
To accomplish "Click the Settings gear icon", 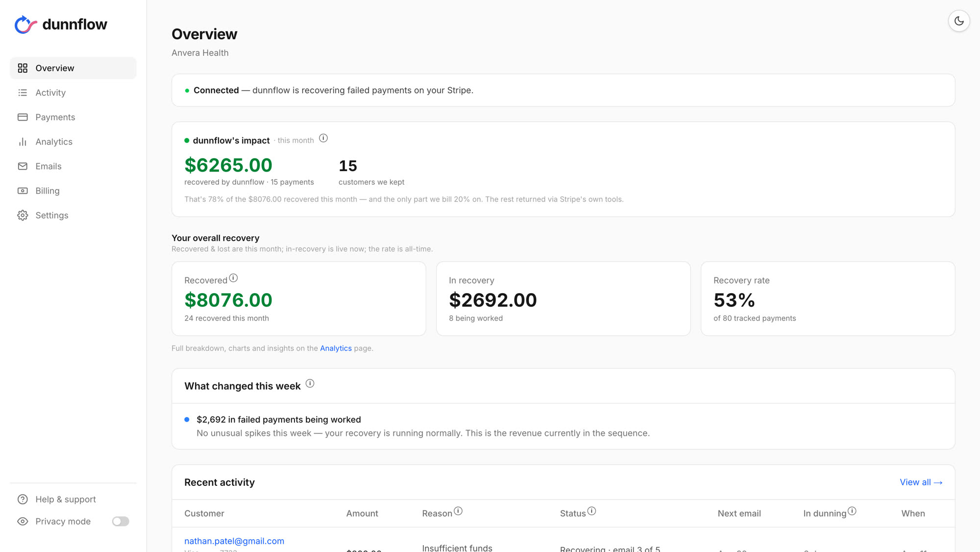I will pyautogui.click(x=23, y=215).
